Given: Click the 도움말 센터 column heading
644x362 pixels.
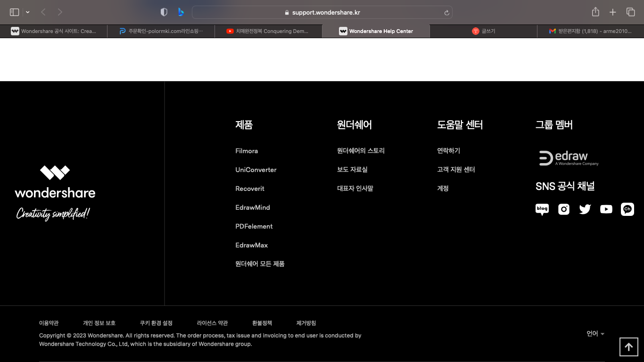Looking at the screenshot, I should click(460, 125).
